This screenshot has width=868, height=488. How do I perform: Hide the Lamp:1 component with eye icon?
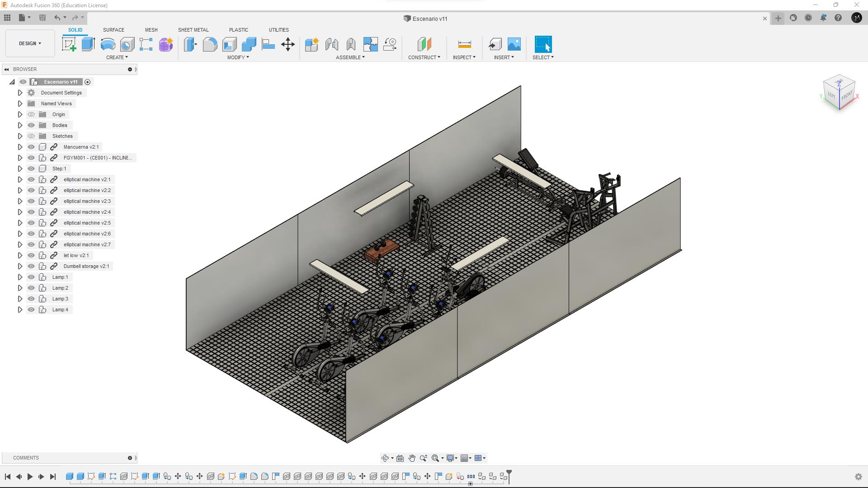click(x=31, y=277)
